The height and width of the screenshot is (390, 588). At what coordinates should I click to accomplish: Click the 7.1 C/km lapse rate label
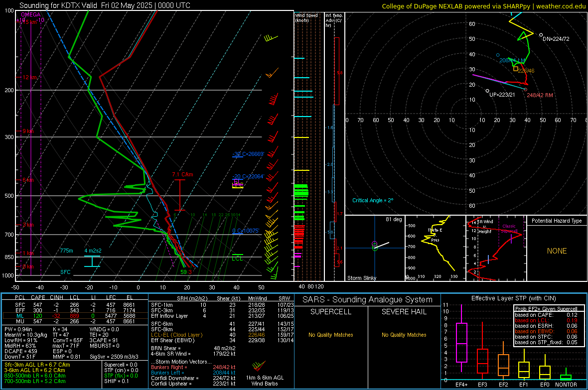coord(182,174)
